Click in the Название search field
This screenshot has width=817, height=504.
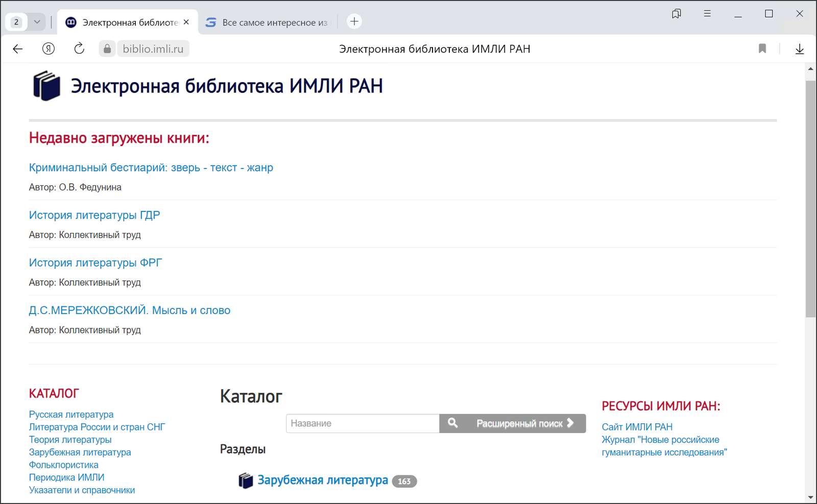point(362,423)
